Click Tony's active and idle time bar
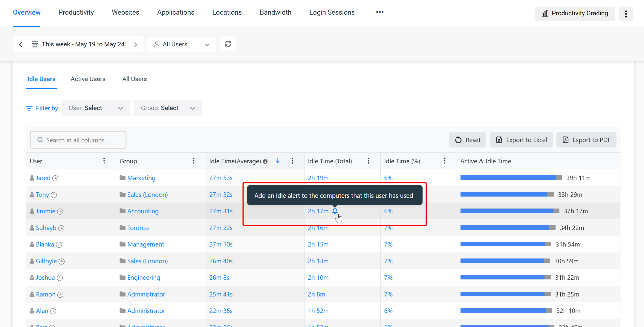 (507, 194)
